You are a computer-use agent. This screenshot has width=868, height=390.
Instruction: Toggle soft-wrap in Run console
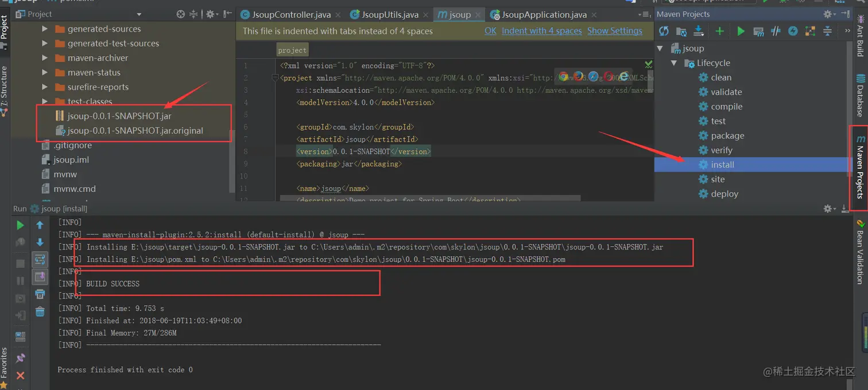[x=40, y=259]
